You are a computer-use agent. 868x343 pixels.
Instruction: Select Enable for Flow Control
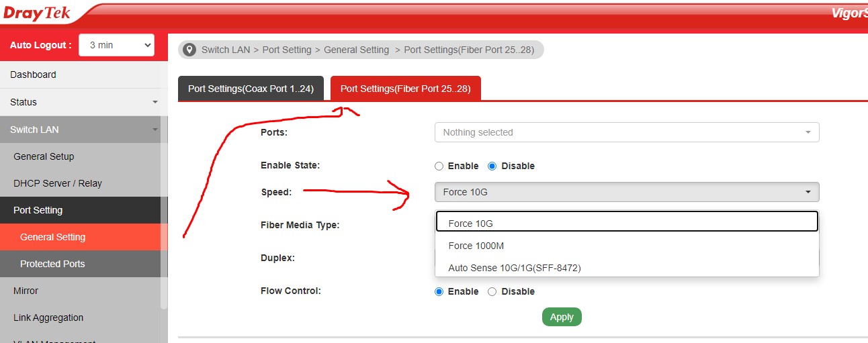pos(439,291)
